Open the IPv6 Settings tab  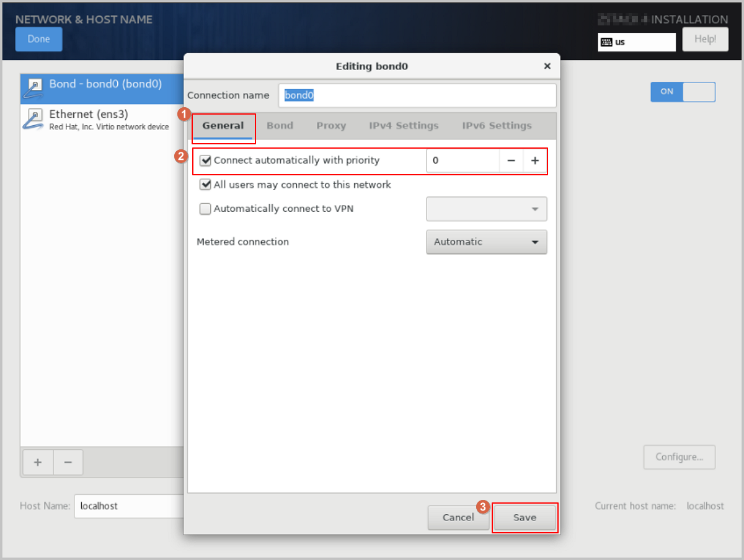click(x=497, y=126)
